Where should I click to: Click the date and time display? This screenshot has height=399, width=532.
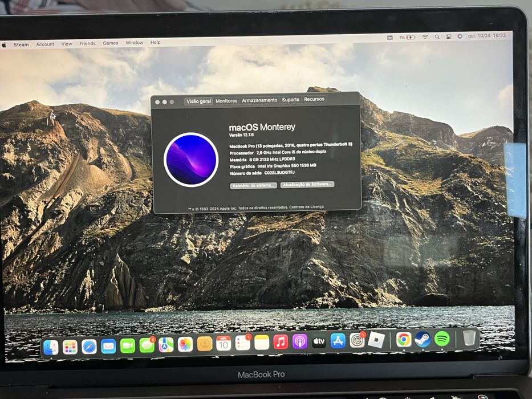tap(486, 35)
